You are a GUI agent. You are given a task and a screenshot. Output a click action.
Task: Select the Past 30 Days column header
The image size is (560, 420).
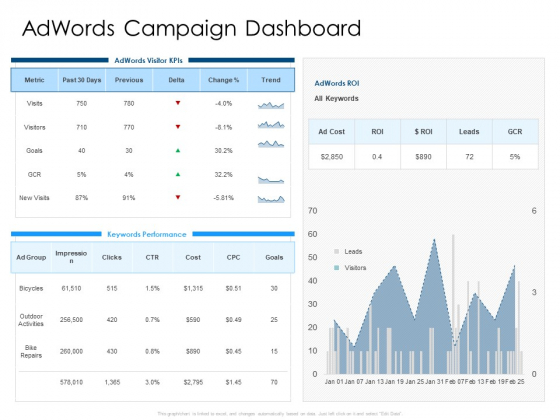pyautogui.click(x=82, y=80)
